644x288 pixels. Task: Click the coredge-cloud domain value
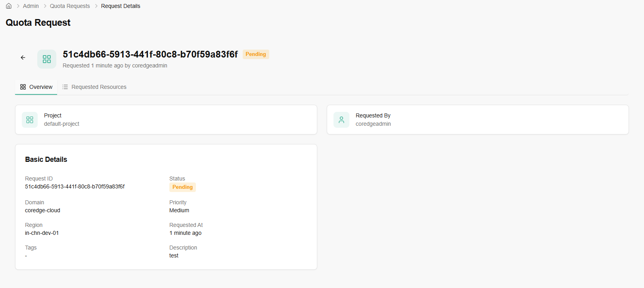pos(42,210)
